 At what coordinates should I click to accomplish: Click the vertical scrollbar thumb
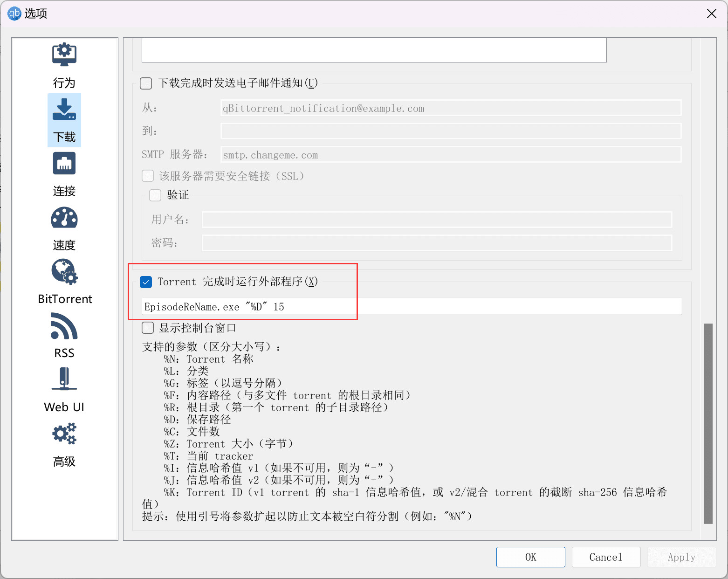point(708,424)
